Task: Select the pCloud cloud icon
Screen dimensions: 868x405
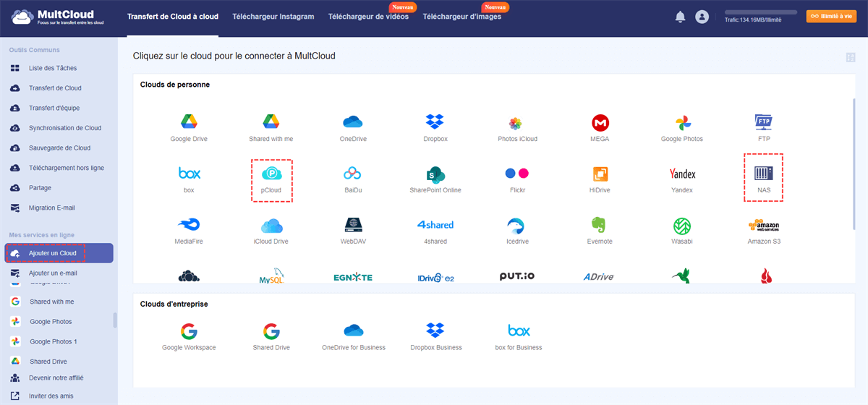Action: (x=271, y=174)
